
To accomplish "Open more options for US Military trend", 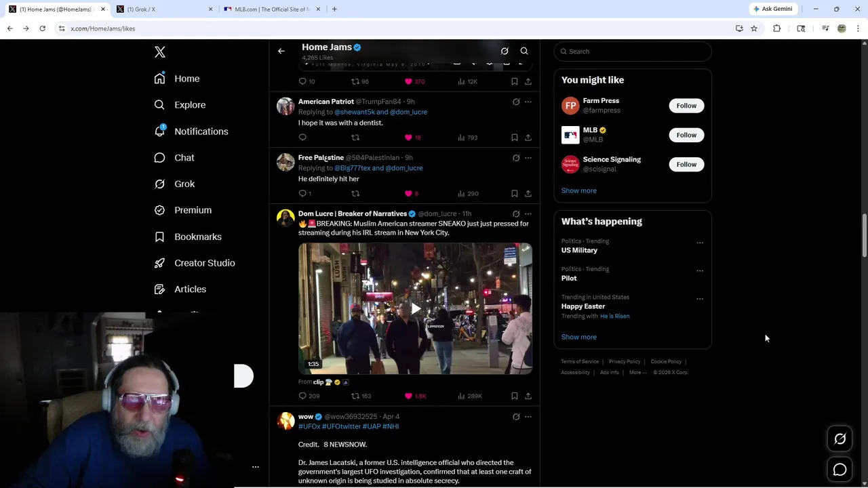I will tap(700, 243).
